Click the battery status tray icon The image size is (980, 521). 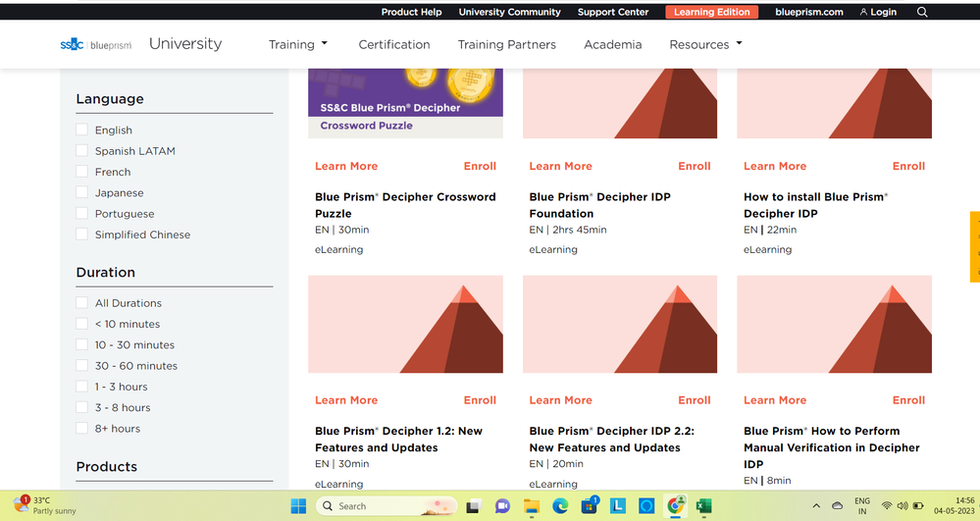(918, 506)
